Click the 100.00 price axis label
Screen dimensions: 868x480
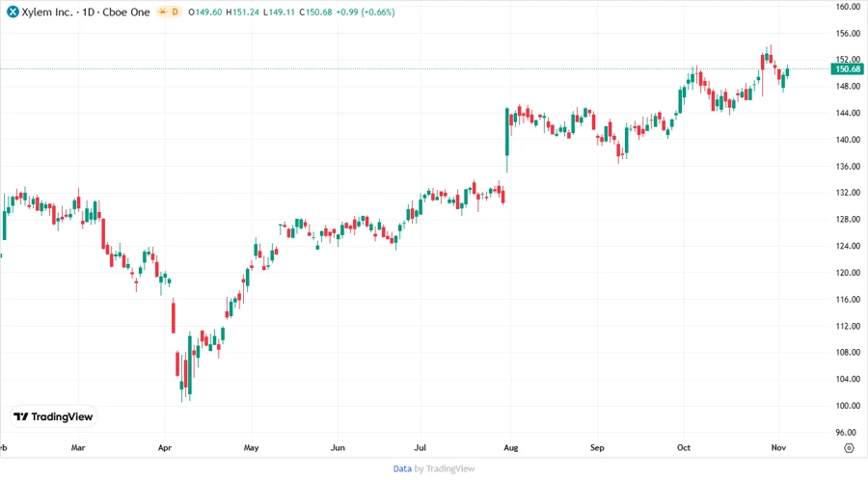pos(848,406)
